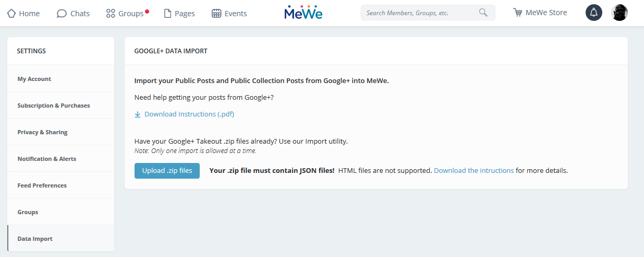644x257 pixels.
Task: Open Groups settings in the sidebar
Action: click(x=60, y=212)
